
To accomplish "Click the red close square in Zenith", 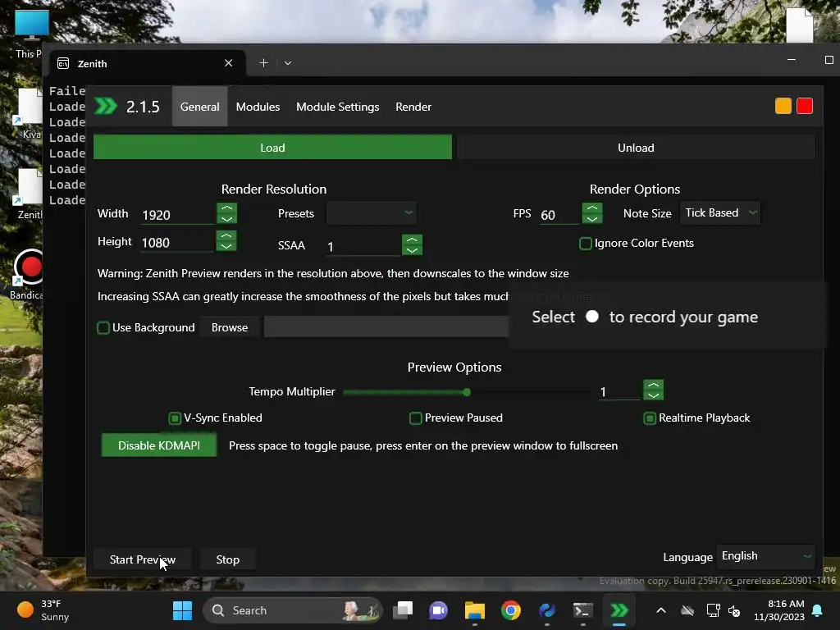I will [x=804, y=106].
